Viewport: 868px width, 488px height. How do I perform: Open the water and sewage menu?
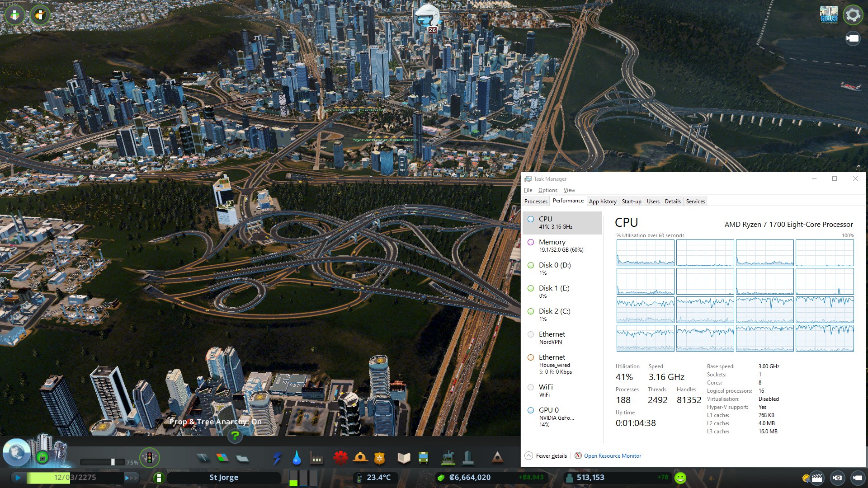point(297,458)
